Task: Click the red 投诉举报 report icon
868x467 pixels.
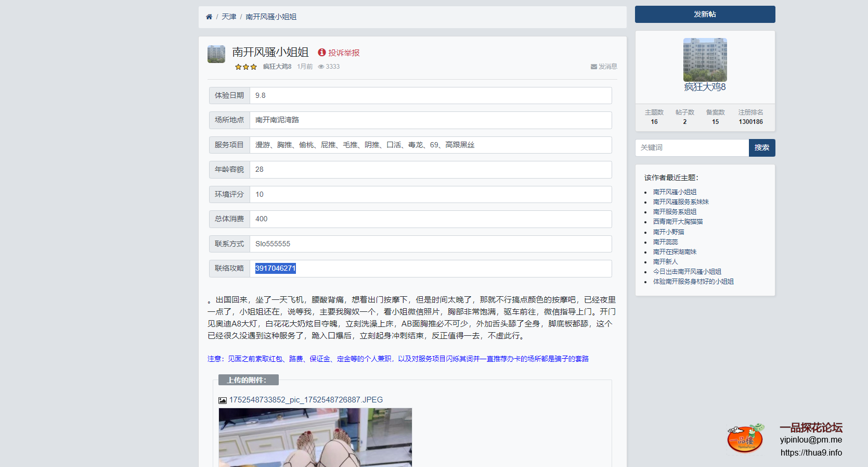Action: click(322, 53)
